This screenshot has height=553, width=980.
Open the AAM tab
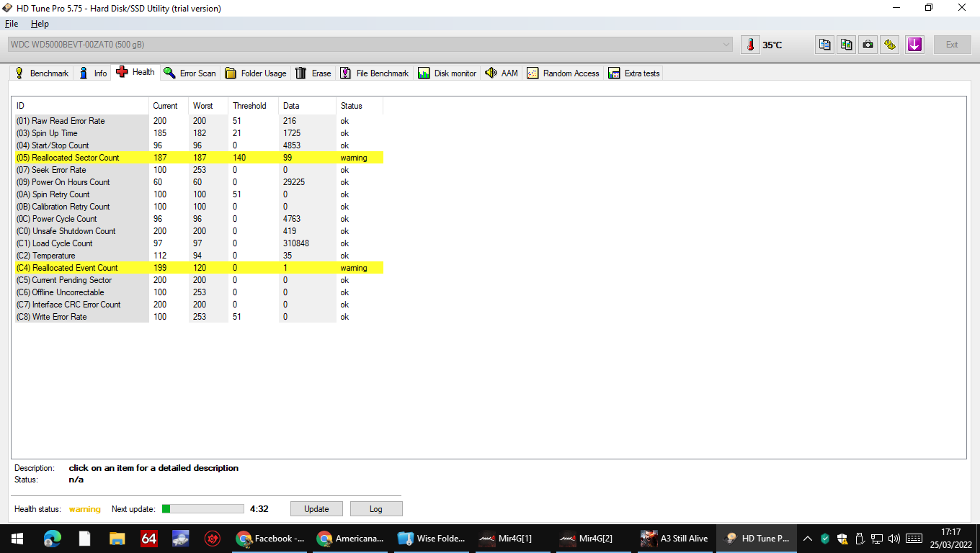(502, 73)
